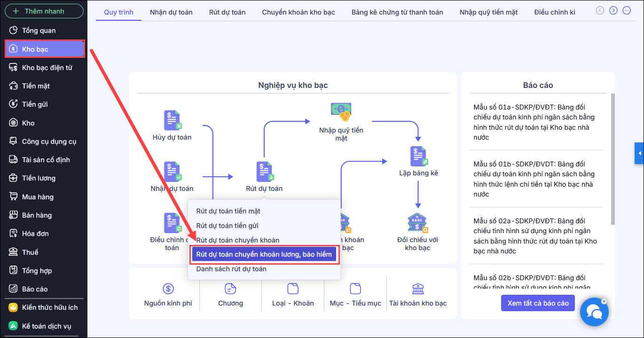Screen dimensions: 644x338
Task: Open Chương category
Action: click(x=230, y=295)
